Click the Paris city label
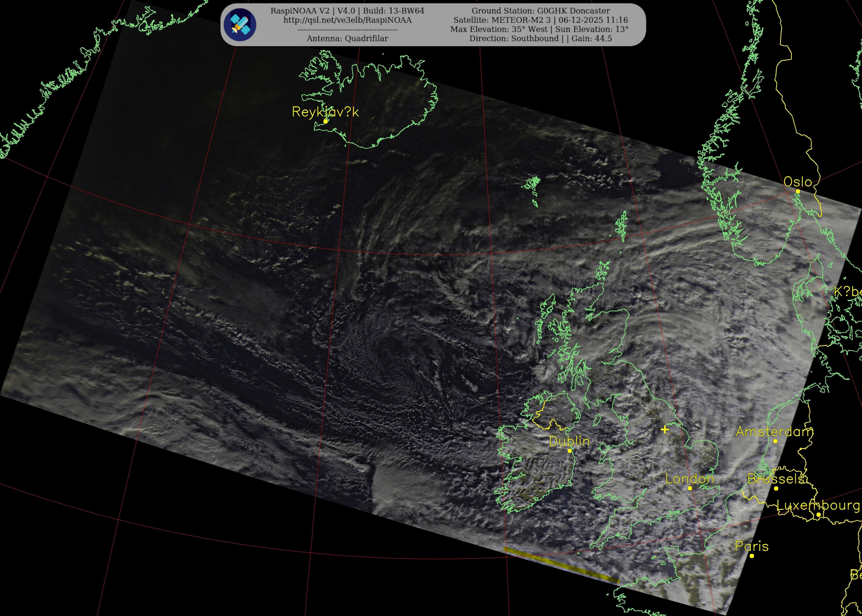Viewport: 862px width, 616px height. (751, 546)
